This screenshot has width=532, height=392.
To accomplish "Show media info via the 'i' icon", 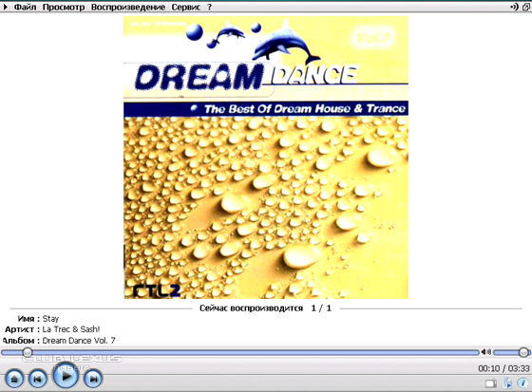I will 522,383.
